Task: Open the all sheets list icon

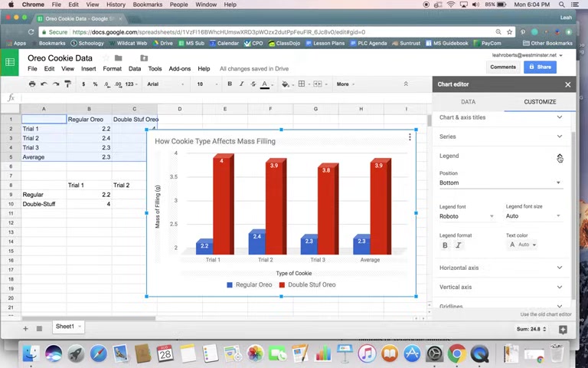Action: (x=39, y=329)
